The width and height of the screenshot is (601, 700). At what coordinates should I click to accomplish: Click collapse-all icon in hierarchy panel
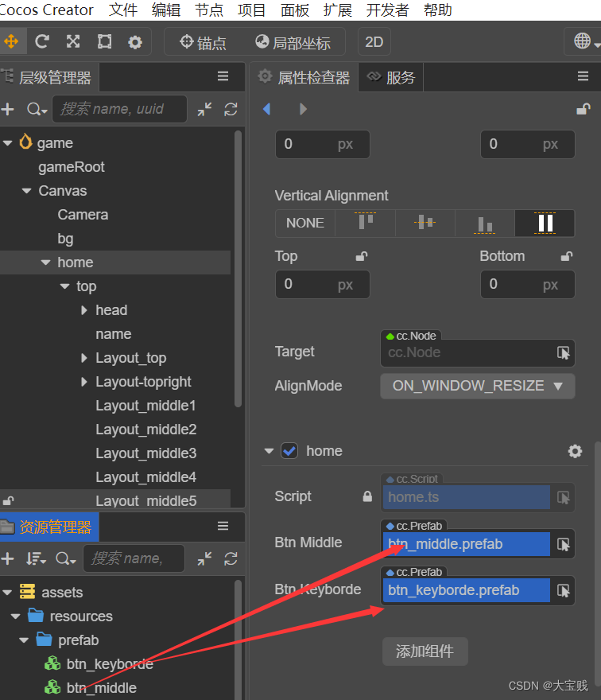204,110
